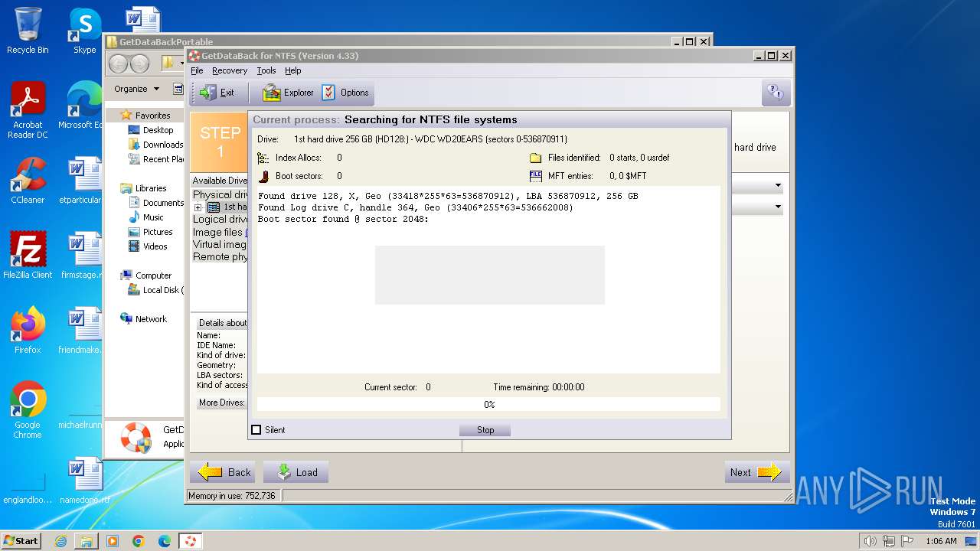Toggle the Silent checkbox

(256, 430)
